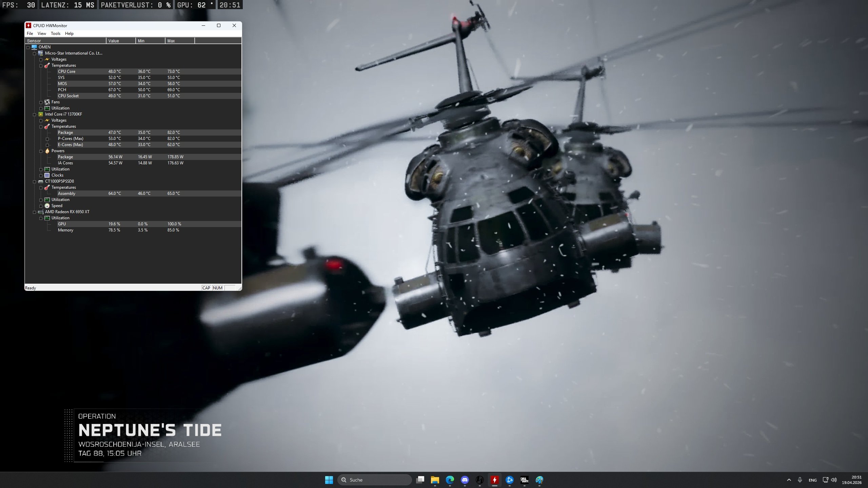Viewport: 868px width, 488px height.
Task: Expand the Fans node under Micro-Star
Action: click(x=41, y=102)
